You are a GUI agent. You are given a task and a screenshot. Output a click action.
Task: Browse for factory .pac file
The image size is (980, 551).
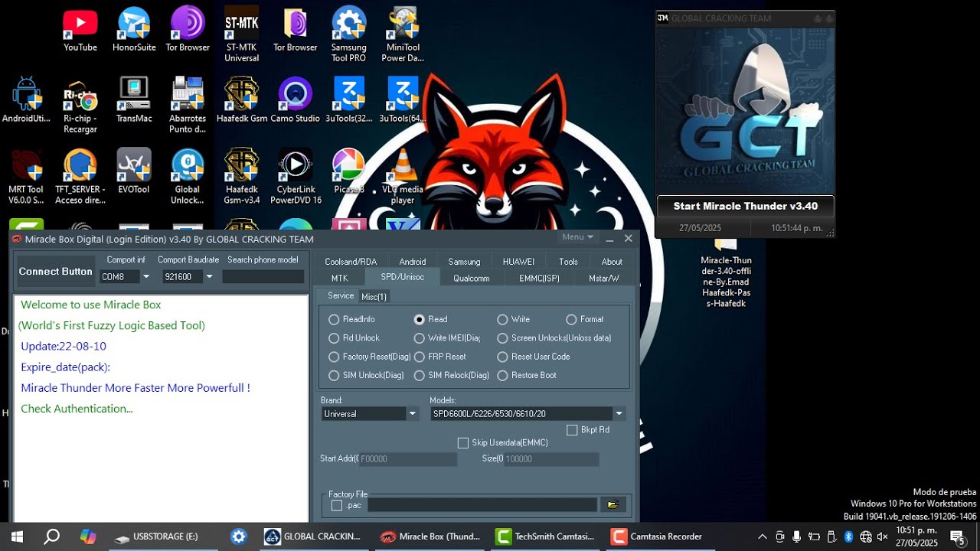(x=612, y=505)
